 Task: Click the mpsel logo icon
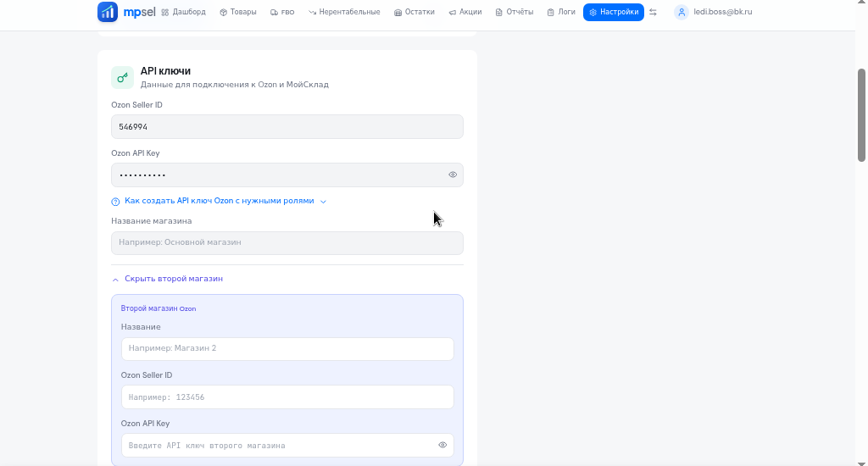coord(108,12)
